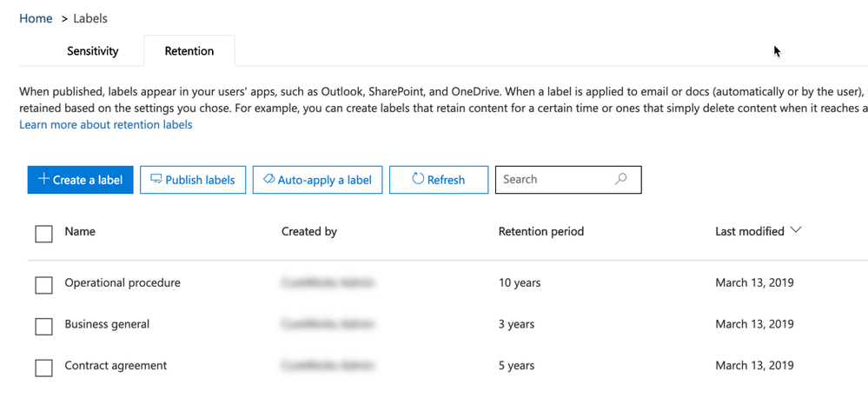This screenshot has height=411, width=868.
Task: Go to Home in the breadcrumb
Action: 36,18
